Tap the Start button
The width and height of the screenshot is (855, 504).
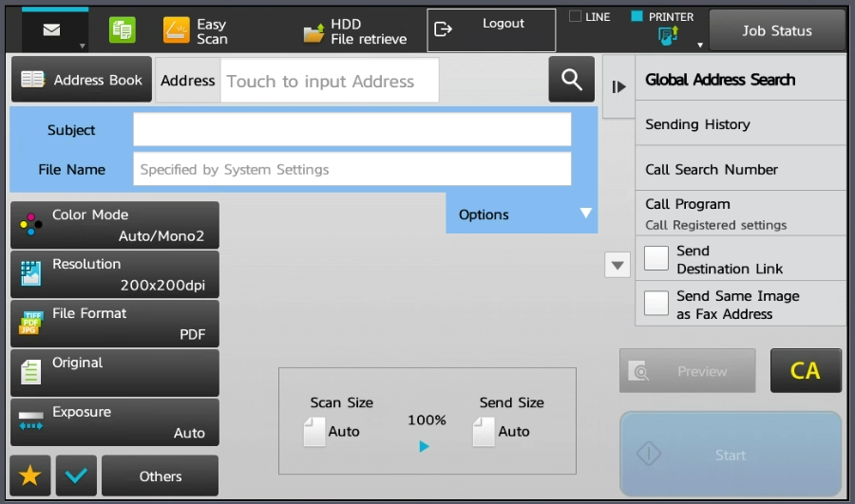pyautogui.click(x=731, y=455)
